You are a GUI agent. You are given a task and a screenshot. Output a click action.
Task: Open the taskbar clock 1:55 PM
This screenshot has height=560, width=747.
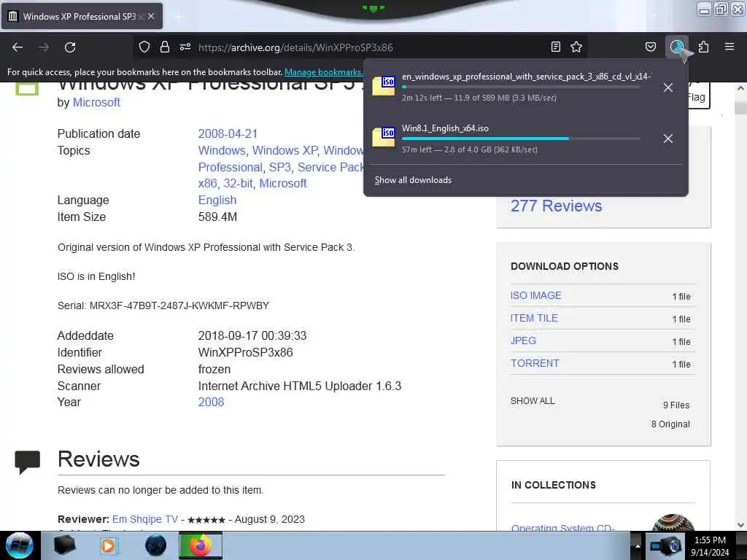[710, 546]
